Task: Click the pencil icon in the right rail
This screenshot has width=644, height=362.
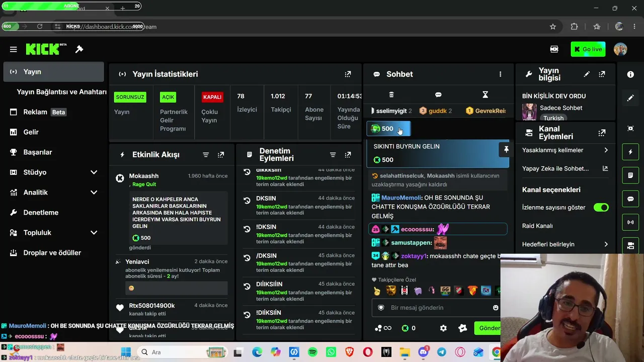Action: click(x=630, y=98)
